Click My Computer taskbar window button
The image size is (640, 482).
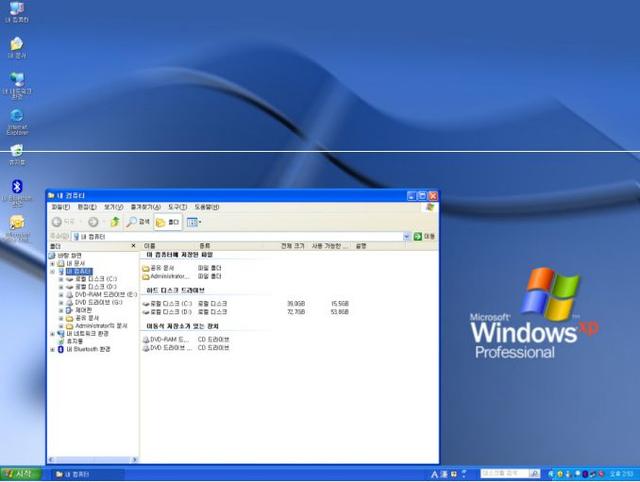point(87,474)
